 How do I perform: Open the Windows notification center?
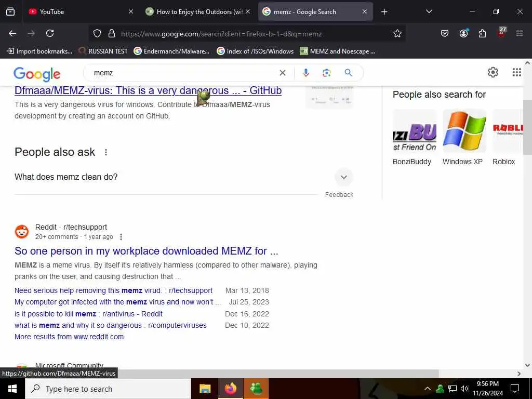coord(515,389)
